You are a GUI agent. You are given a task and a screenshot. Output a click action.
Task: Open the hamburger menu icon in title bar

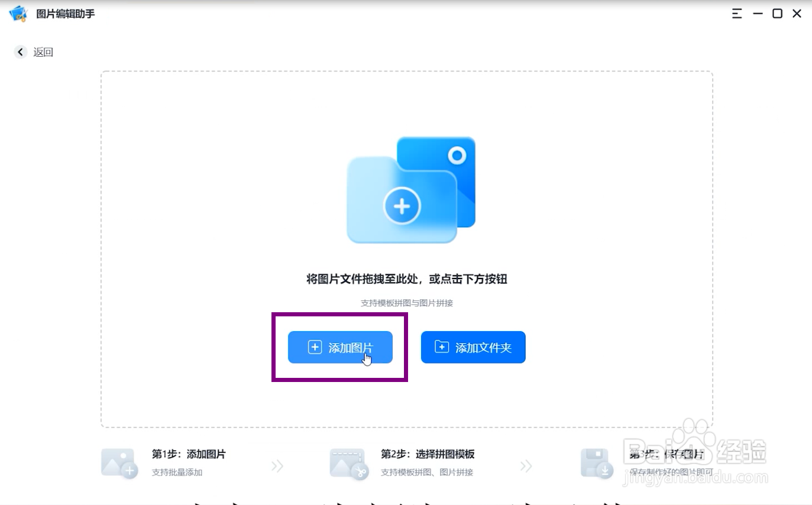tap(737, 14)
